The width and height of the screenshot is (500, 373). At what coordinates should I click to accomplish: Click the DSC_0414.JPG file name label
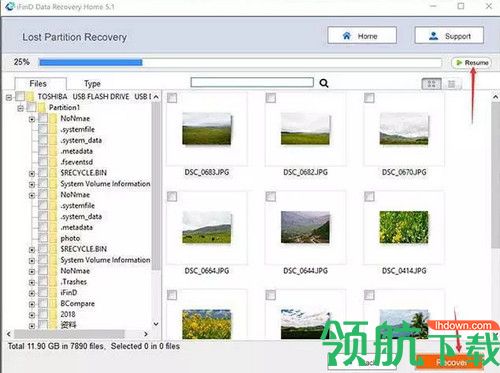click(x=404, y=271)
